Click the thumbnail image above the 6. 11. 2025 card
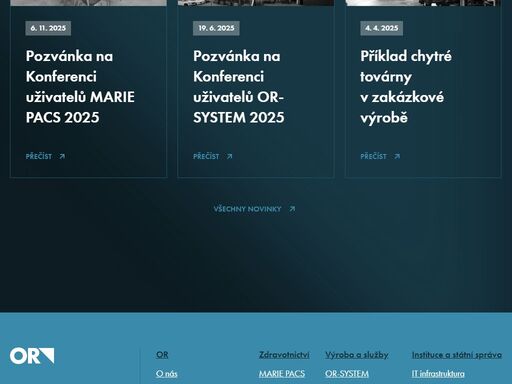512x384 pixels. [88, 3]
